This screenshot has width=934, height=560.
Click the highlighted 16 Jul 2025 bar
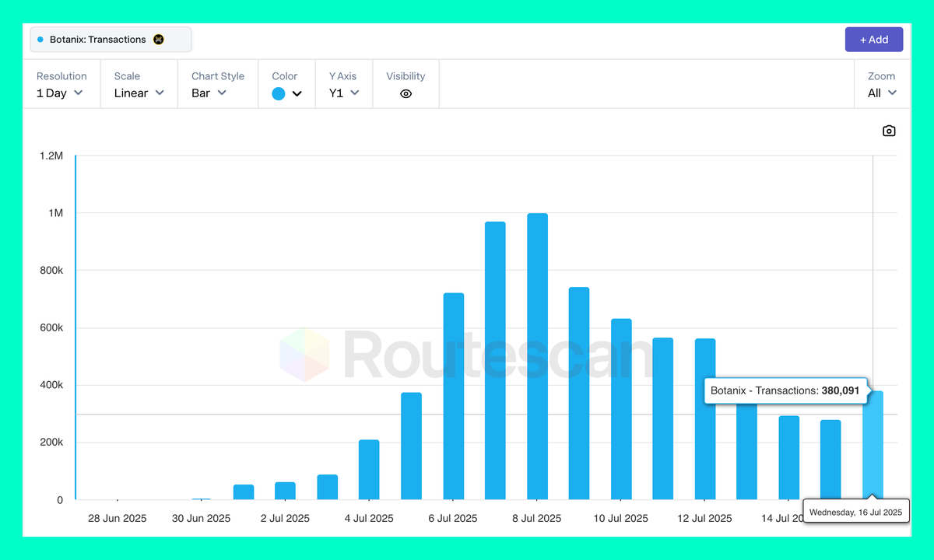click(x=873, y=446)
